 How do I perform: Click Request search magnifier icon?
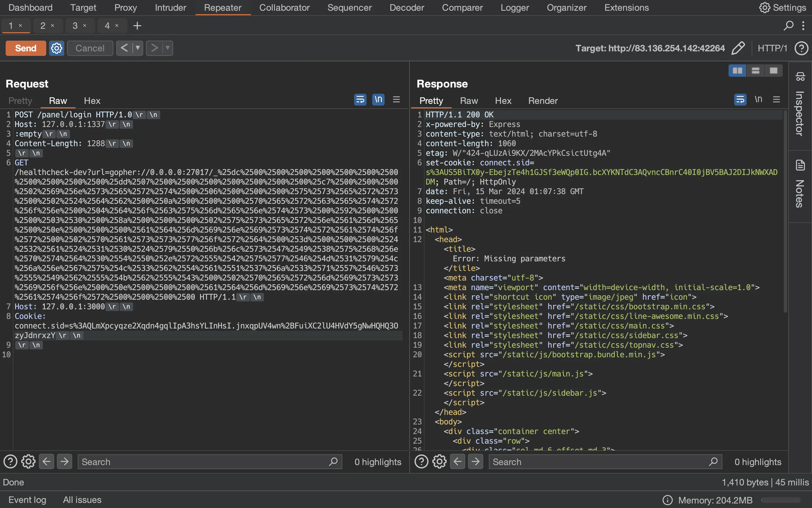(x=333, y=462)
